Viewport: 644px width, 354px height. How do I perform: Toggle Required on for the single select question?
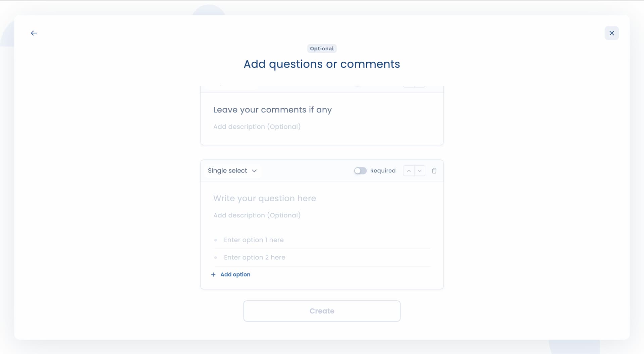click(361, 170)
